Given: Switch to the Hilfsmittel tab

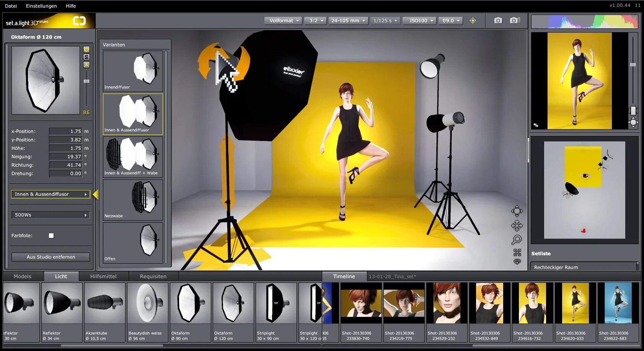Looking at the screenshot, I should (103, 276).
